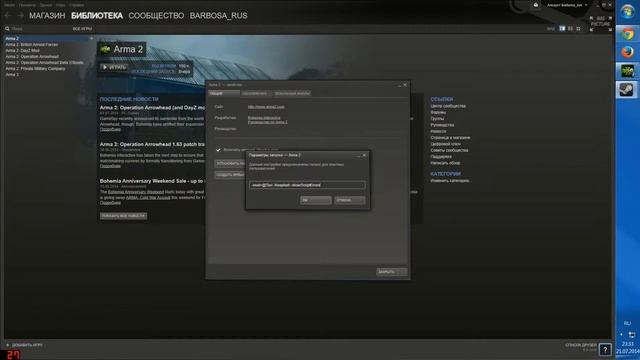Open Steam from the taskbar
Screen dimensions: 640x360
point(628,89)
